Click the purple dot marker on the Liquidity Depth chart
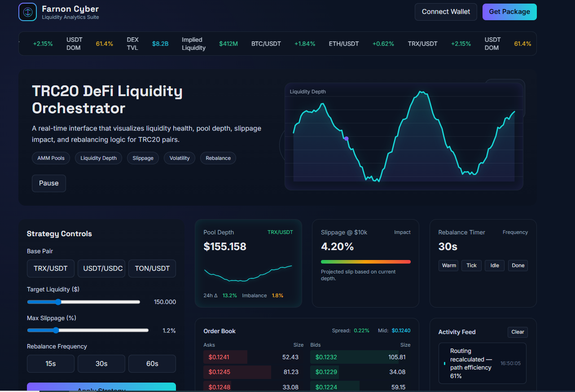The height and width of the screenshot is (392, 575). 346,139
